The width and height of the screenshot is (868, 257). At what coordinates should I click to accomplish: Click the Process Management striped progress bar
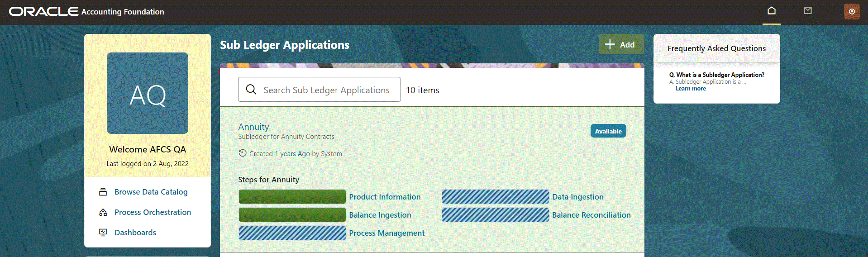click(x=292, y=233)
